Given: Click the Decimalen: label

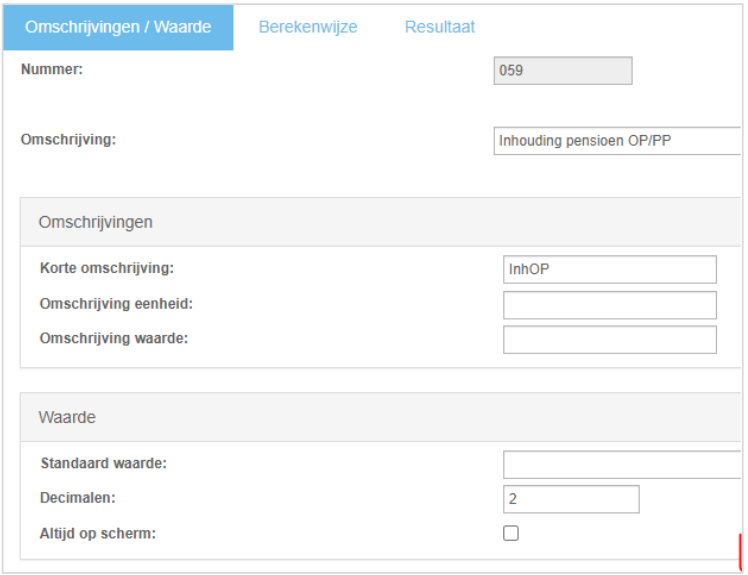Looking at the screenshot, I should tap(78, 498).
